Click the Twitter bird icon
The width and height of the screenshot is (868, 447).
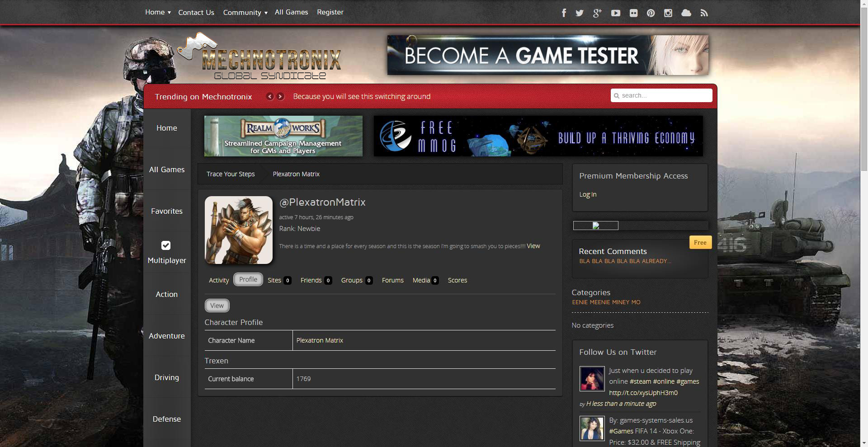[x=580, y=13]
